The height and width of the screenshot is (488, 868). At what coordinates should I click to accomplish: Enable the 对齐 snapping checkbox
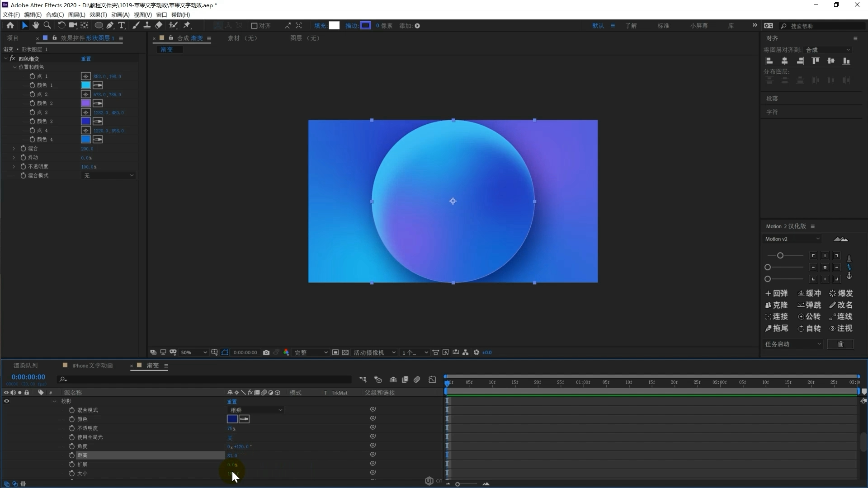pos(254,26)
